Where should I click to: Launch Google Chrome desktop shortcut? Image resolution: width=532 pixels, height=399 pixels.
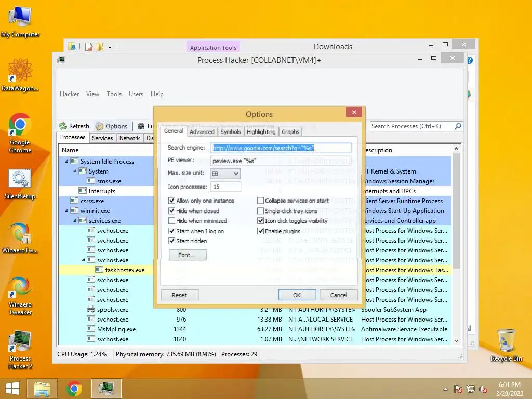20,133
